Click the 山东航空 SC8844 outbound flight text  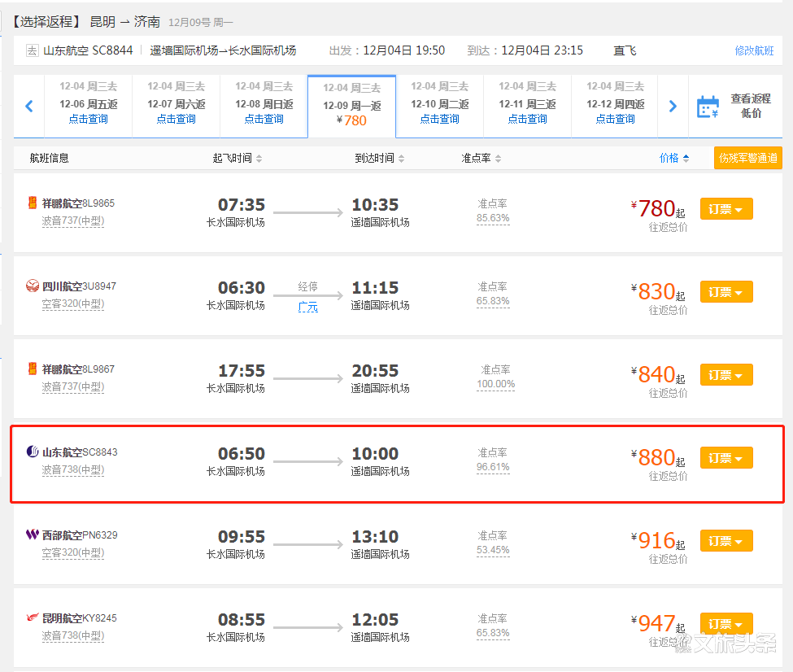point(88,50)
